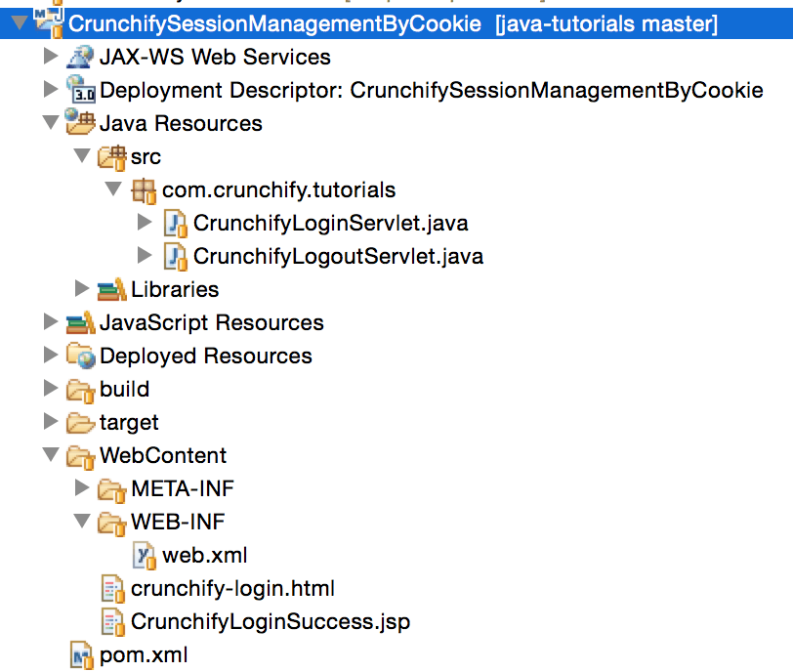Select CrunchifySessionManagementByCookie project root

pos(273,24)
